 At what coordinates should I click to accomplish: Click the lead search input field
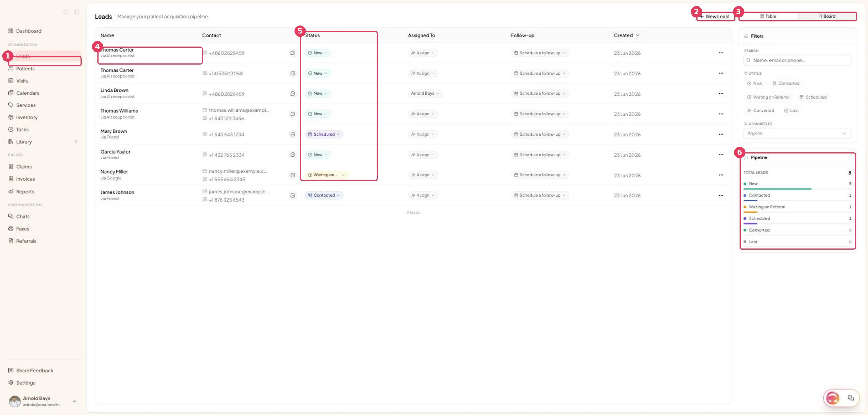click(x=797, y=60)
